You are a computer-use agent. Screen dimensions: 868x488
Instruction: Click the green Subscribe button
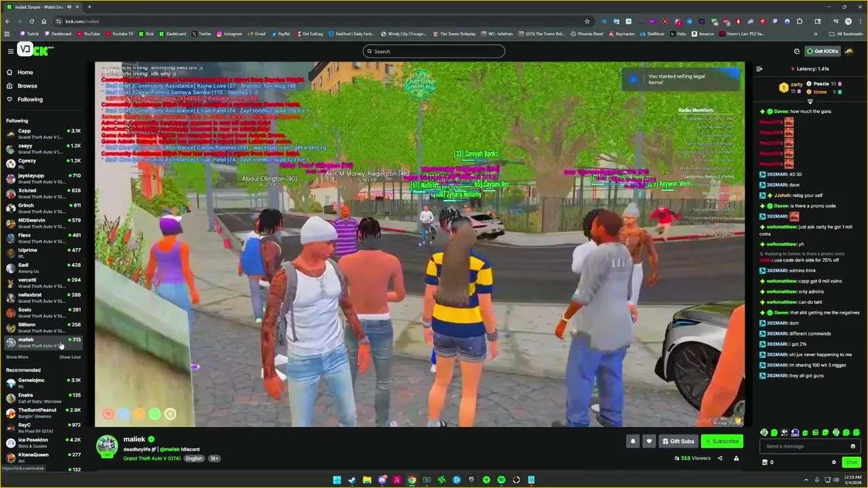click(722, 441)
